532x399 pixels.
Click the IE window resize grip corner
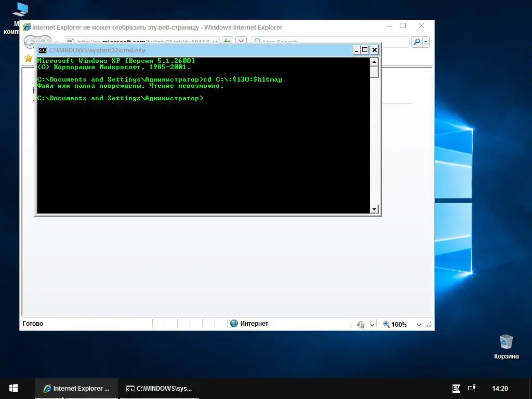point(429,325)
